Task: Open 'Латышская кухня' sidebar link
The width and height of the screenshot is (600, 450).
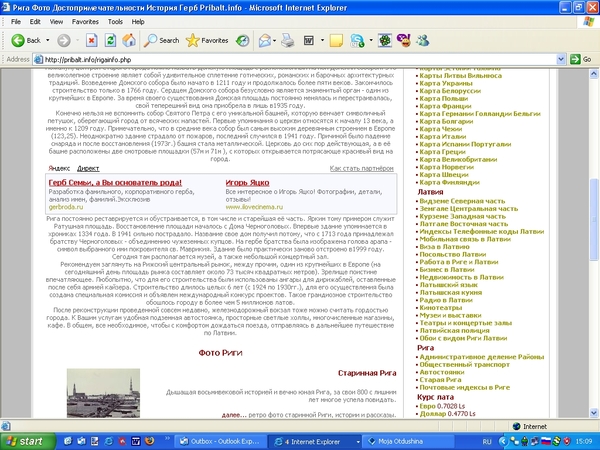Action: tap(451, 292)
